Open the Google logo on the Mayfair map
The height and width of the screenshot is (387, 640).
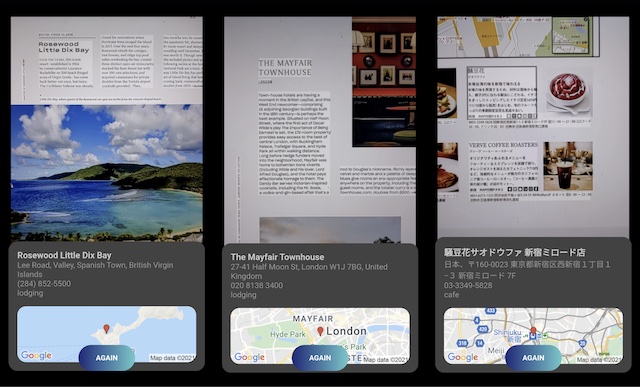[x=250, y=358]
